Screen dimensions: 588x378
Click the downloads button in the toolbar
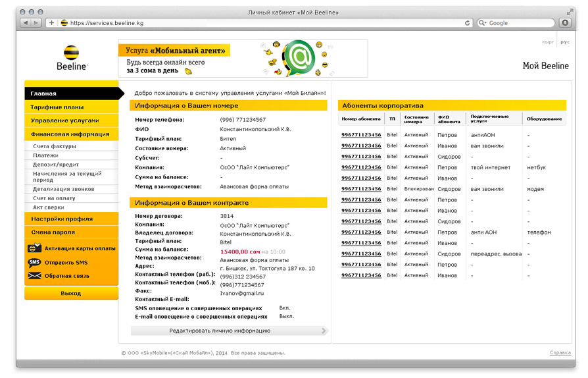[x=565, y=23]
